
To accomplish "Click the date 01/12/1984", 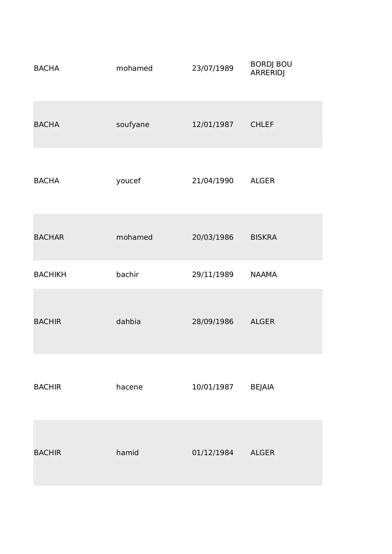I will (213, 453).
